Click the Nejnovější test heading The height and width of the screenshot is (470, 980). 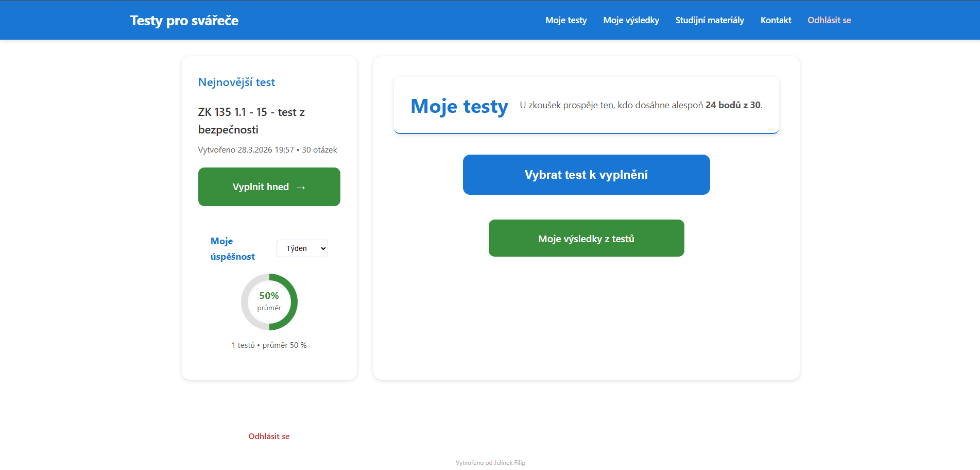(236, 82)
